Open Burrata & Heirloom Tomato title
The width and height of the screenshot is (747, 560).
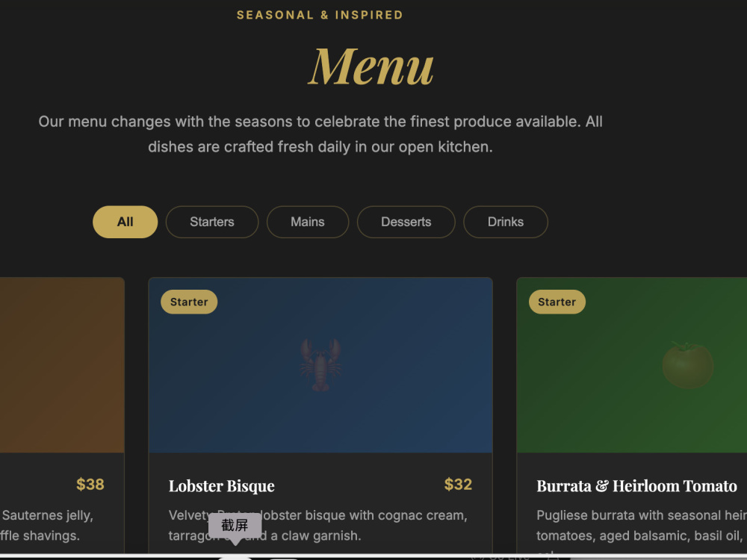[636, 486]
